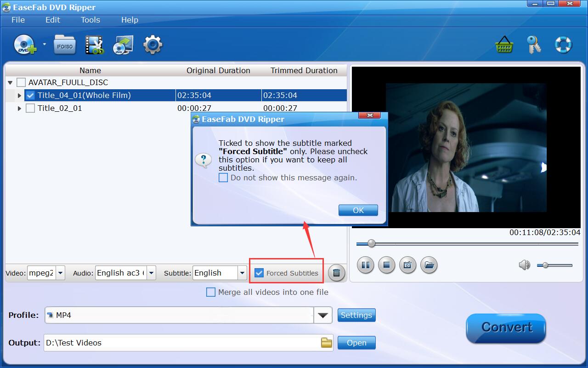Uncheck the Title_04_01(Whole Film) checkbox
The height and width of the screenshot is (368, 588).
point(30,95)
